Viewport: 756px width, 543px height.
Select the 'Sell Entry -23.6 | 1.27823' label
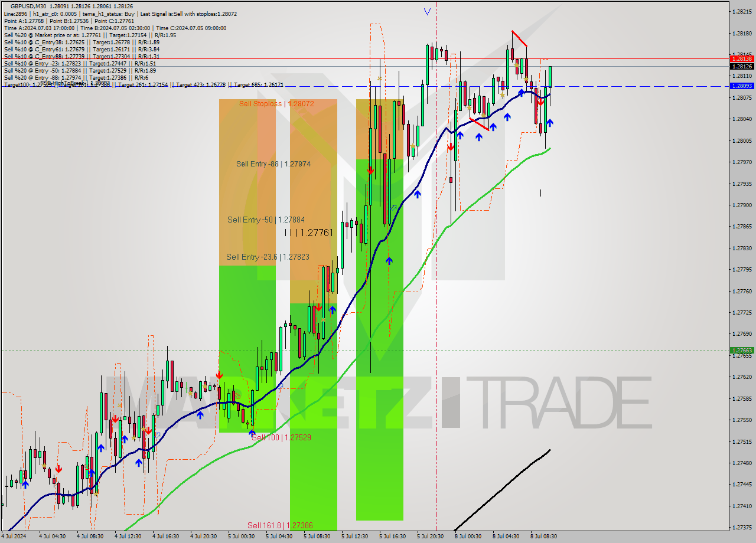pos(268,257)
